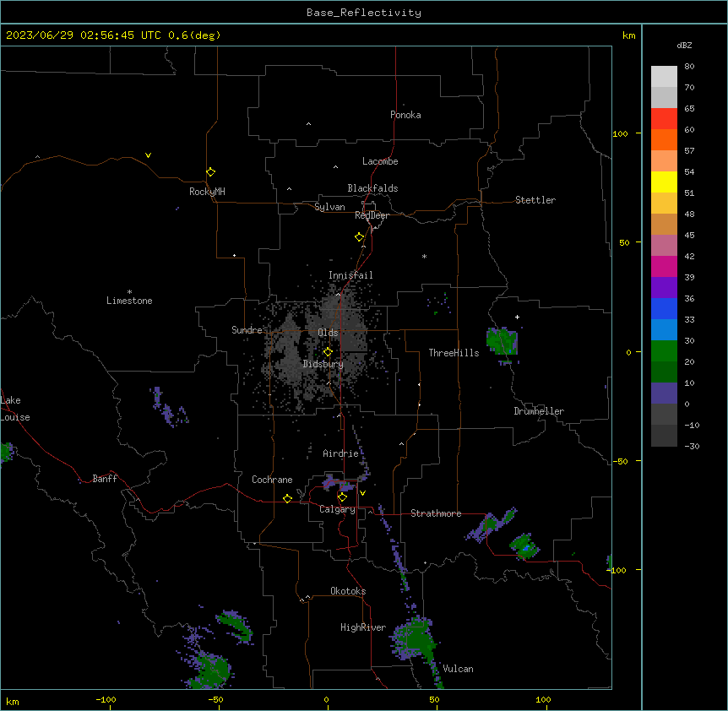Image resolution: width=728 pixels, height=711 pixels.
Task: Click the -50 tick on the right vertical axis
Action: click(x=620, y=461)
